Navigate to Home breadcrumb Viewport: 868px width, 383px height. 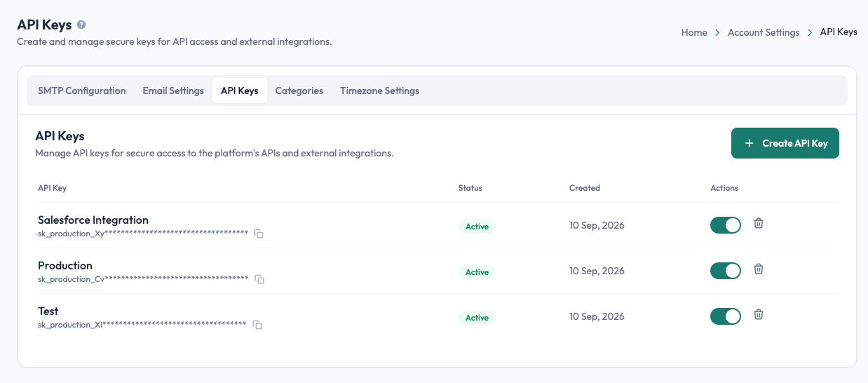[x=694, y=32]
